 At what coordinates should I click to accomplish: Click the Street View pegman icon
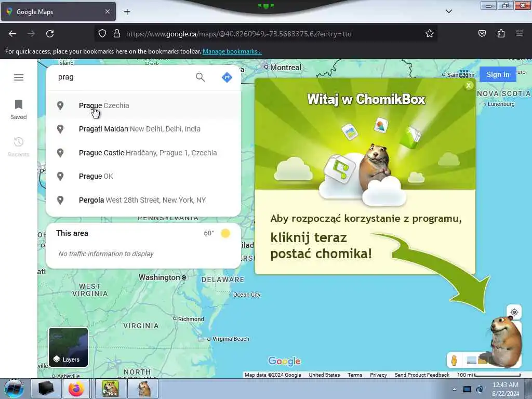click(454, 361)
